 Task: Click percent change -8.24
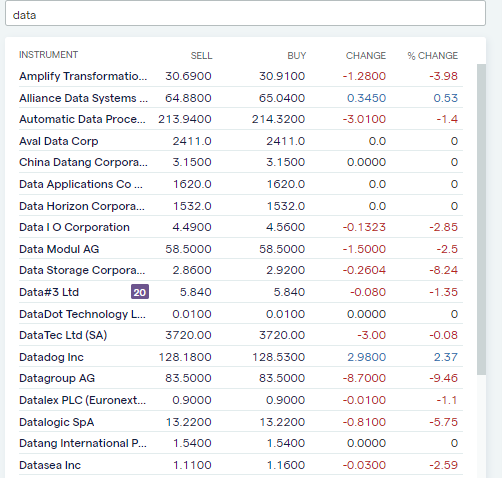pos(444,270)
